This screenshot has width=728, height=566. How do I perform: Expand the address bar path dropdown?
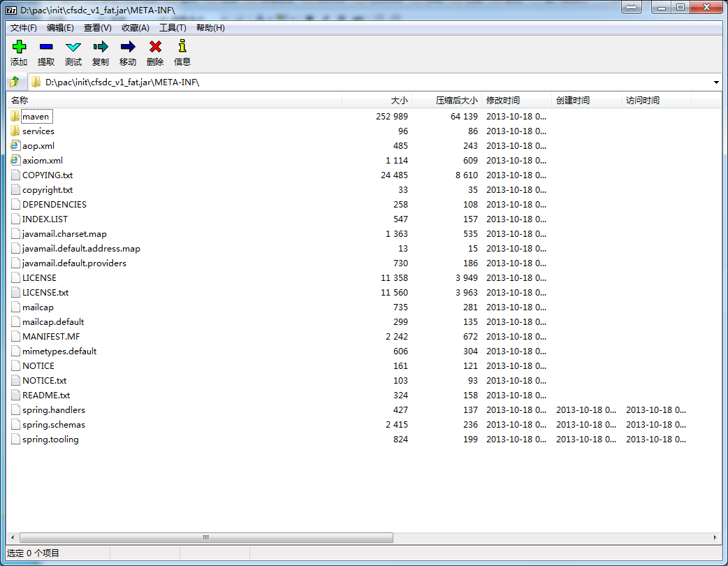[716, 82]
